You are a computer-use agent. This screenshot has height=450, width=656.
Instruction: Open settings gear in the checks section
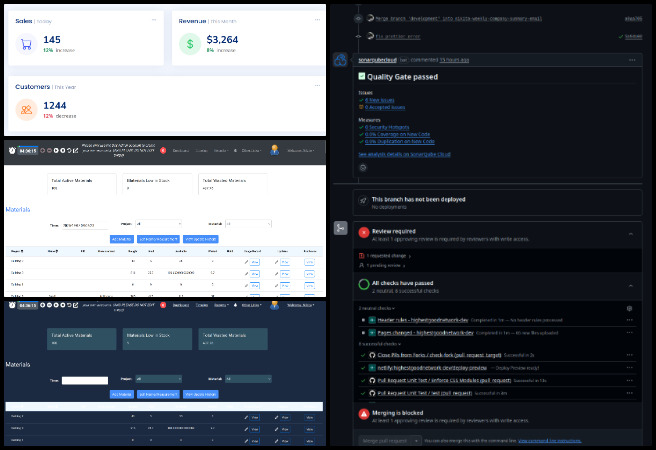(629, 309)
